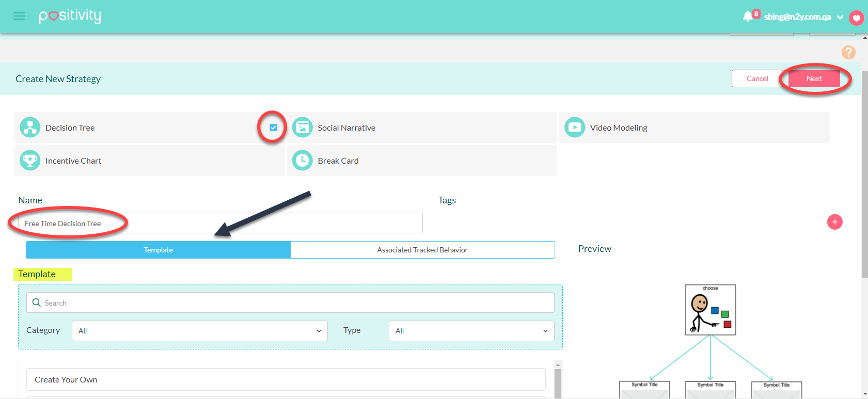Click the Positivity logo
Viewport: 868px width, 399px height.
pyautogui.click(x=70, y=16)
